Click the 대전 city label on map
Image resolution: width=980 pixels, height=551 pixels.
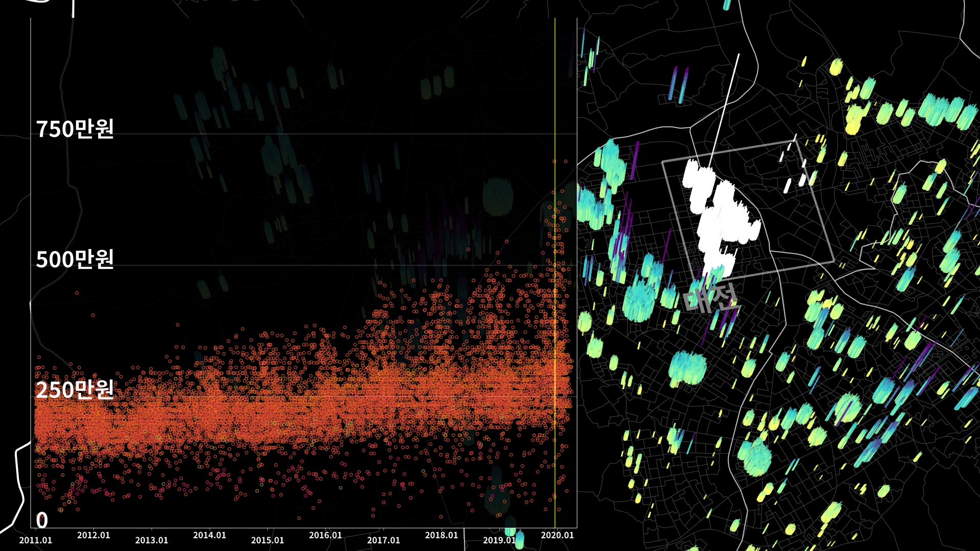[710, 298]
